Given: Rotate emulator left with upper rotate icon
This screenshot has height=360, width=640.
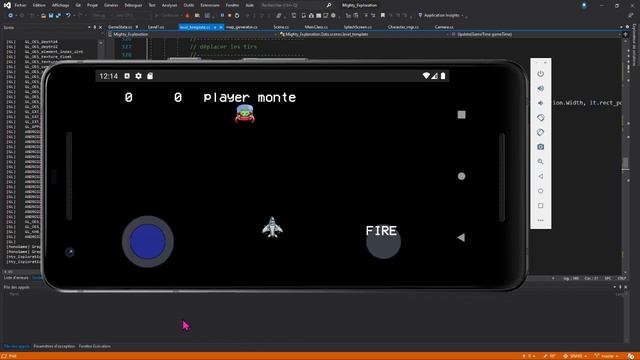Looking at the screenshot, I should 540,118.
